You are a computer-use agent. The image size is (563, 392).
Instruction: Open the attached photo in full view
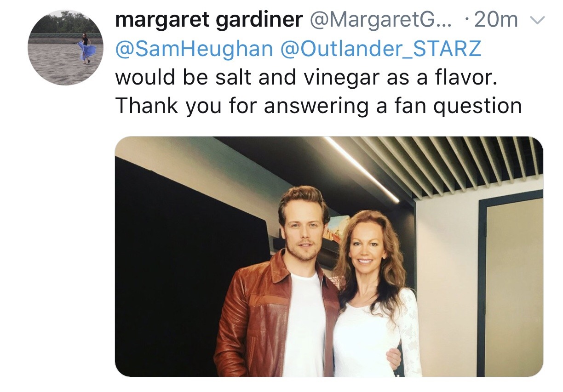pyautogui.click(x=329, y=256)
